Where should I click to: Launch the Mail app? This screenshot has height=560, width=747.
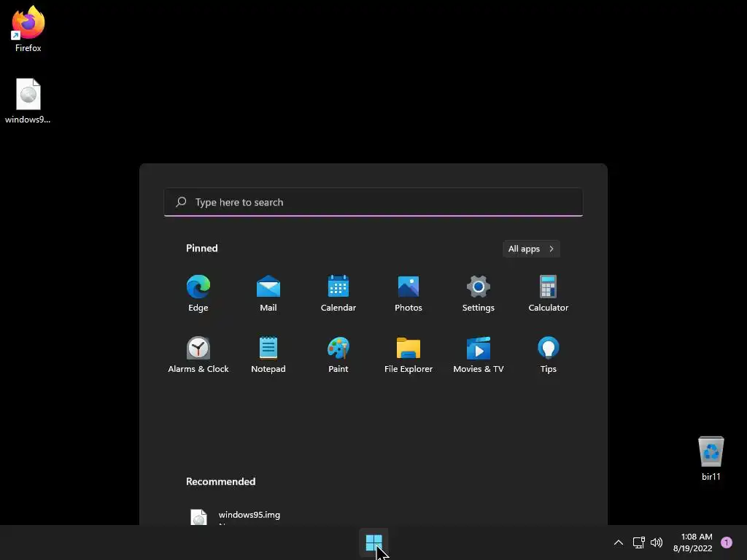pyautogui.click(x=268, y=293)
